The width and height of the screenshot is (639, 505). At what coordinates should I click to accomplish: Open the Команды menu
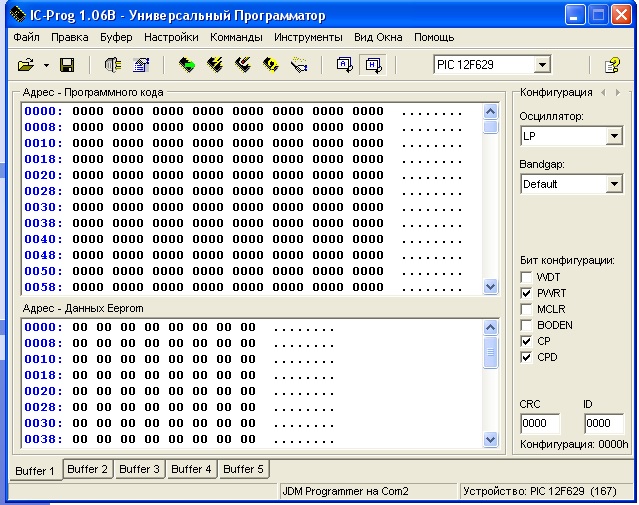pyautogui.click(x=235, y=37)
